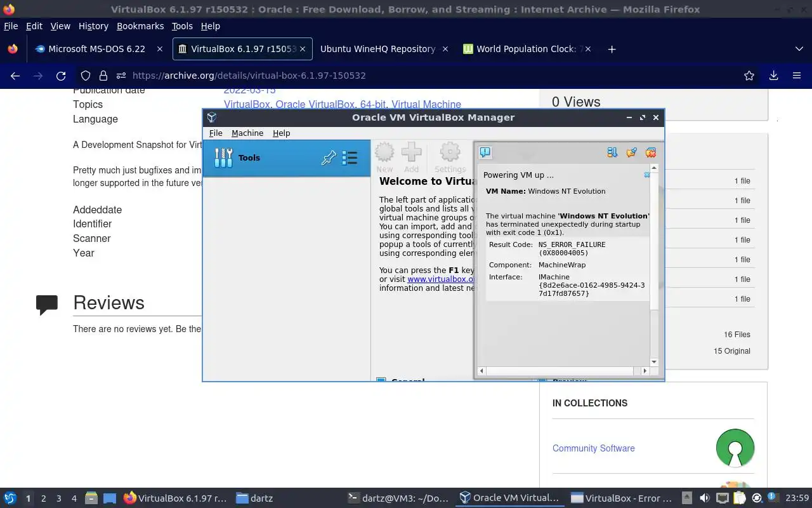The width and height of the screenshot is (812, 508).
Task: Click the taskbar clock showing 23:59
Action: pos(797,498)
